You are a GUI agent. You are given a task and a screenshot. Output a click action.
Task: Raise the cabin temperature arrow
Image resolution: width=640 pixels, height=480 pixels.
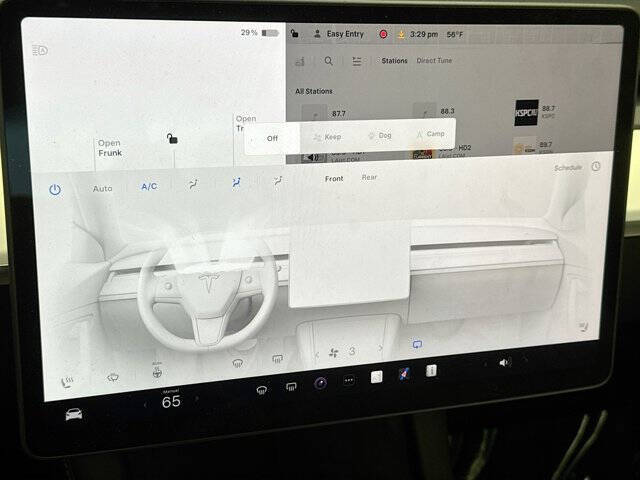coord(198,398)
